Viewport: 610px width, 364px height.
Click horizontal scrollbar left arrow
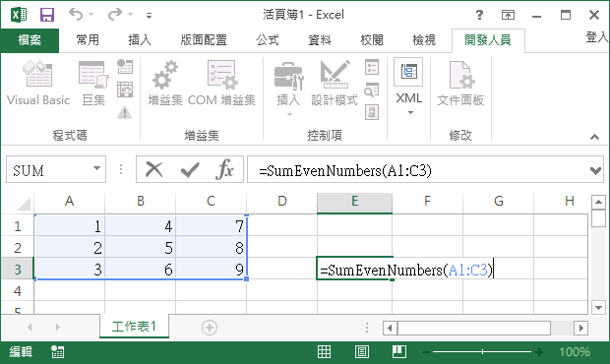390,328
